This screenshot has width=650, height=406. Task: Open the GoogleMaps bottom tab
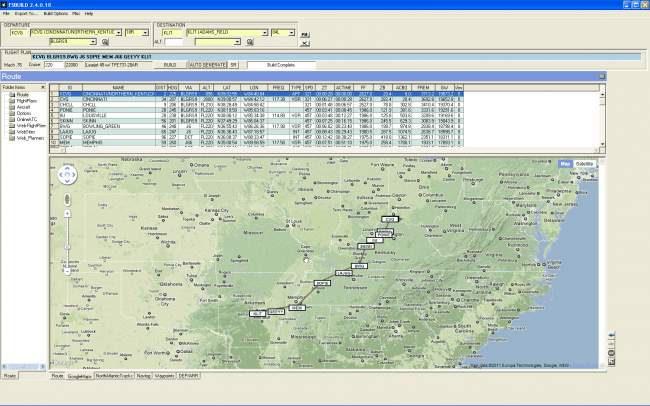[80, 376]
